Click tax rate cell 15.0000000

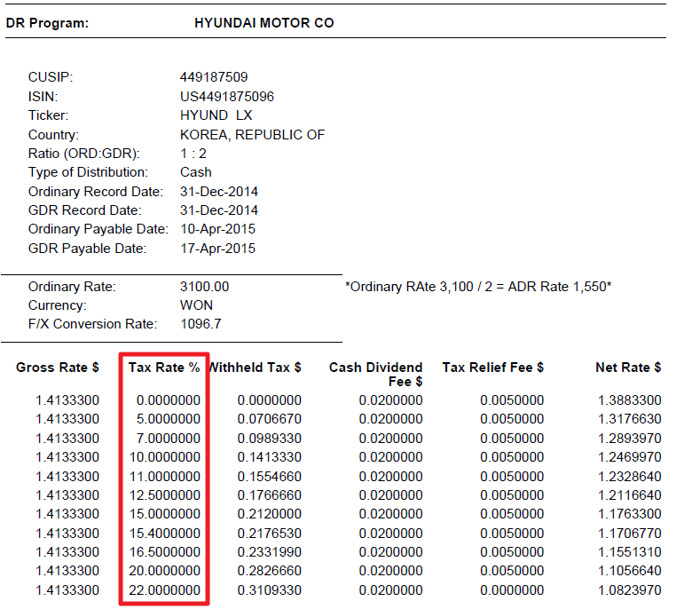click(165, 514)
